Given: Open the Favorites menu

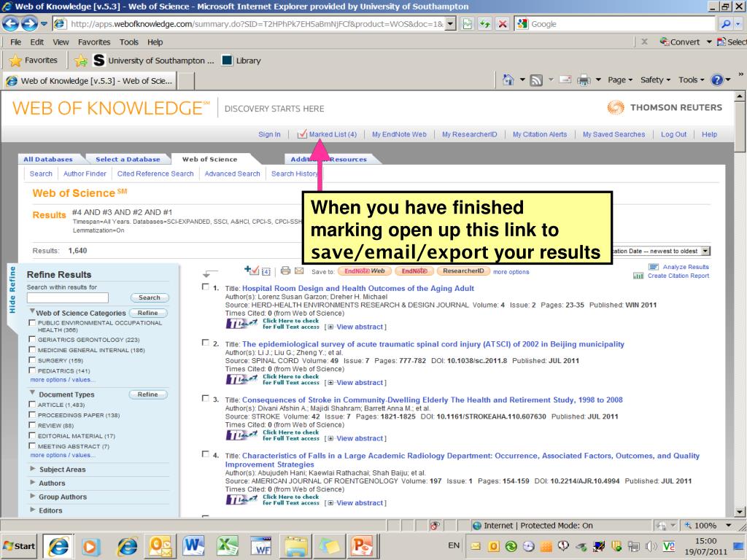Looking at the screenshot, I should tap(94, 42).
